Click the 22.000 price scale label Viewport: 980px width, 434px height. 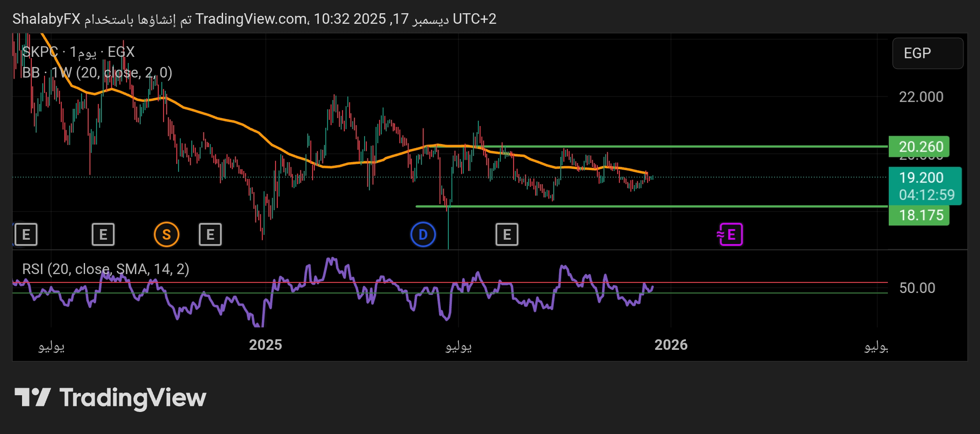coord(921,97)
